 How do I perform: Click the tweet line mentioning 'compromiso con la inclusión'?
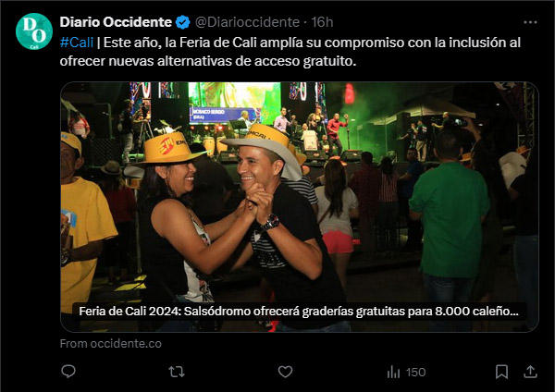point(290,43)
